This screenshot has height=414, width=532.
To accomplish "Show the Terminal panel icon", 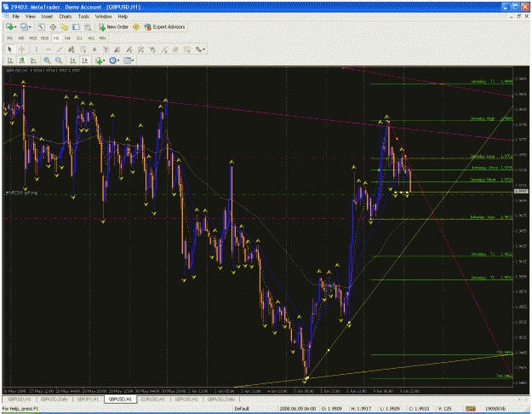I will pyautogui.click(x=76, y=26).
